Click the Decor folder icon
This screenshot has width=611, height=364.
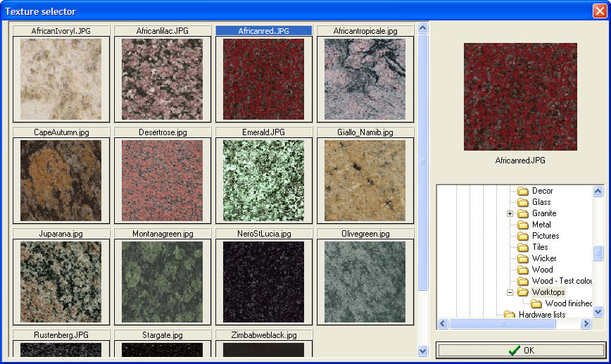(x=522, y=191)
